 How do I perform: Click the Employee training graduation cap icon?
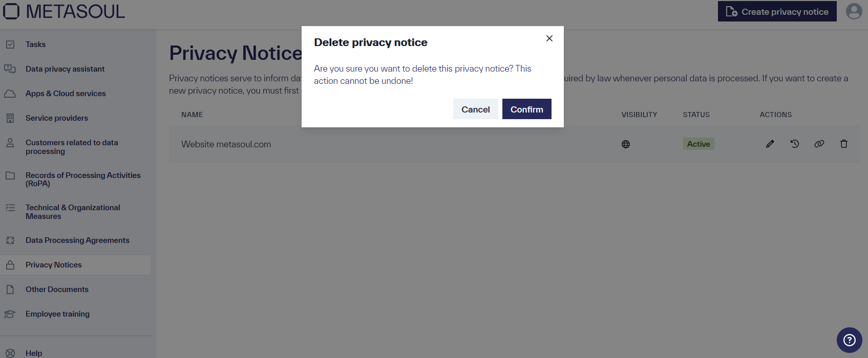pos(11,314)
